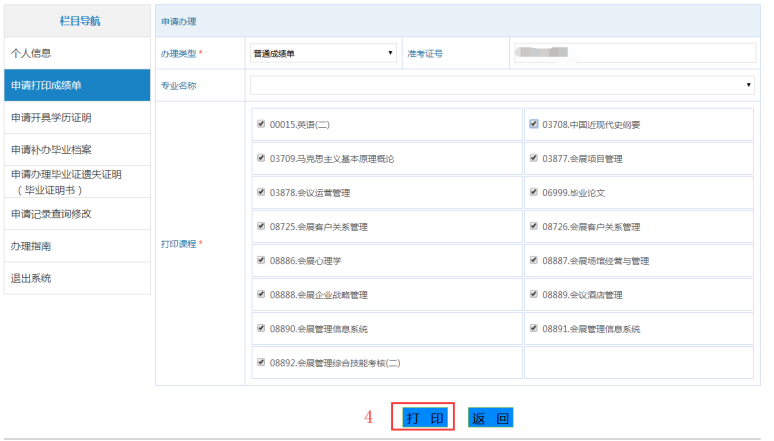This screenshot has width=774, height=441.
Task: Open 申请补办毕业档案 menu item
Action: 77,150
